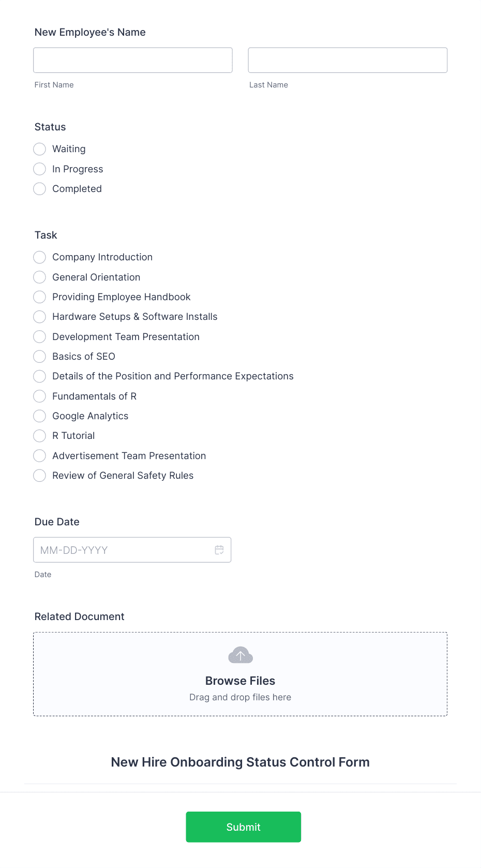
Task: Choose the Fundamentals of R task
Action: (x=39, y=396)
